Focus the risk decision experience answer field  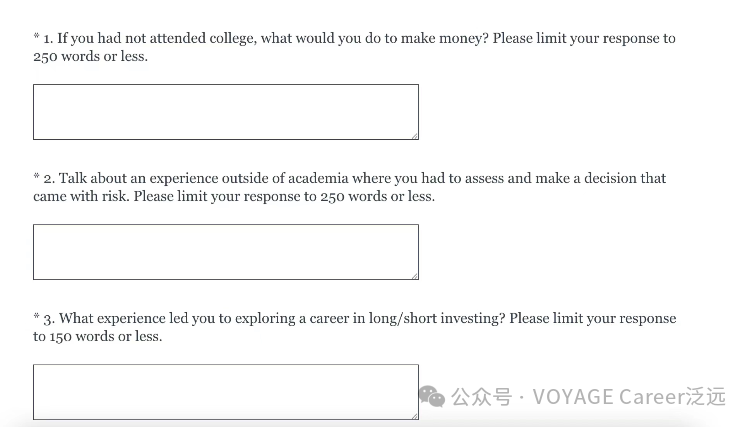click(x=225, y=251)
